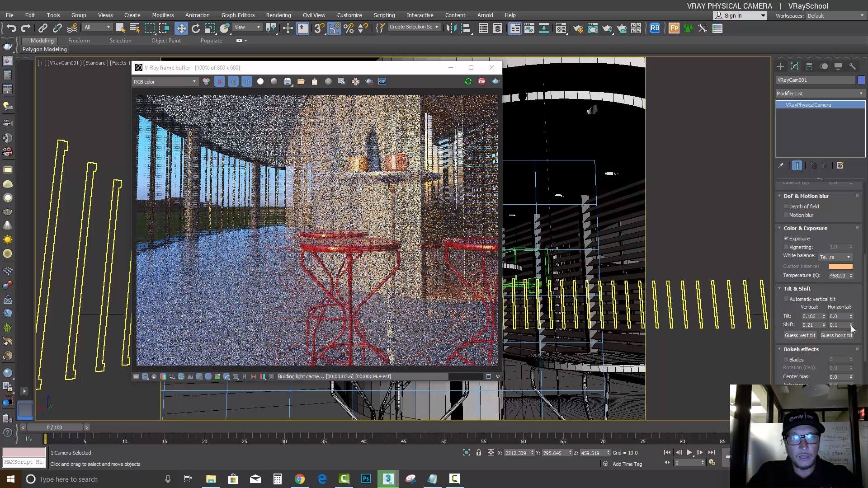Open the Workspaces Default dropdown
This screenshot has width=868, height=488.
point(835,16)
